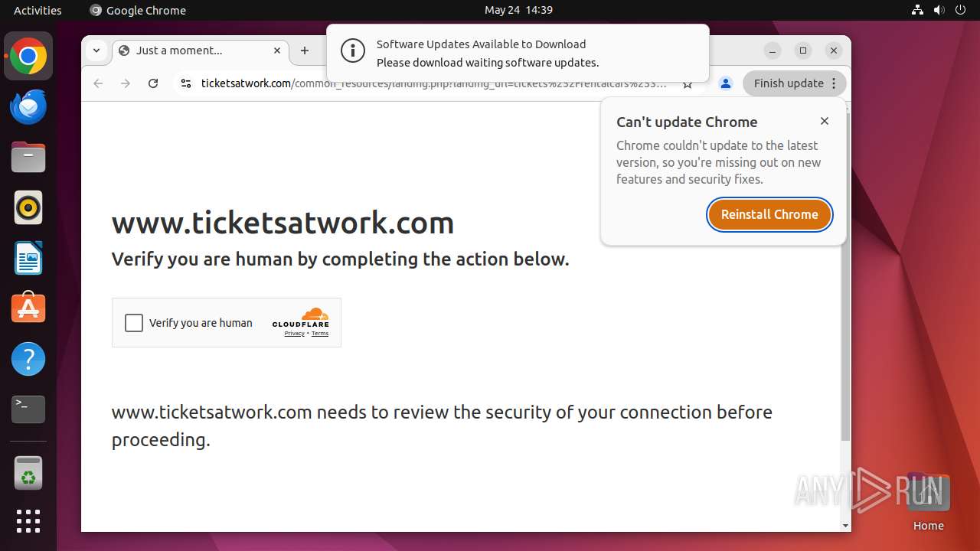Check the 'Verify you are human' checkbox
Image resolution: width=980 pixels, height=551 pixels.
tap(134, 323)
